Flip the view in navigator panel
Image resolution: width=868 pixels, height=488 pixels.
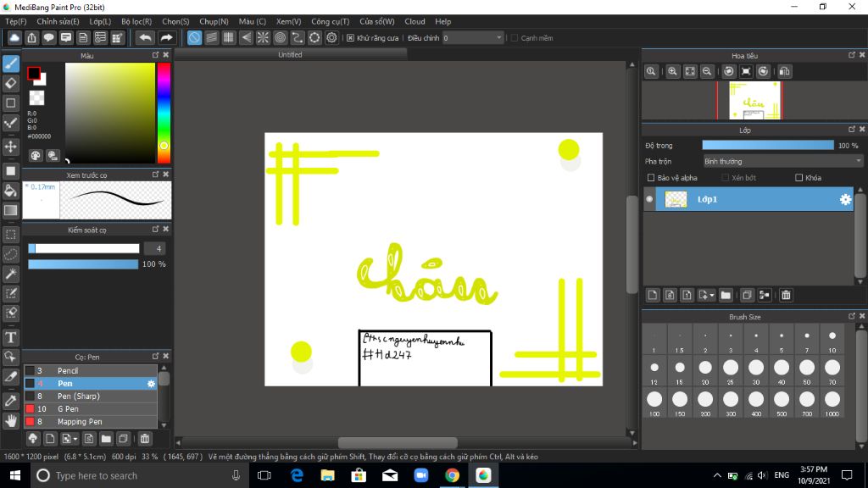(784, 71)
